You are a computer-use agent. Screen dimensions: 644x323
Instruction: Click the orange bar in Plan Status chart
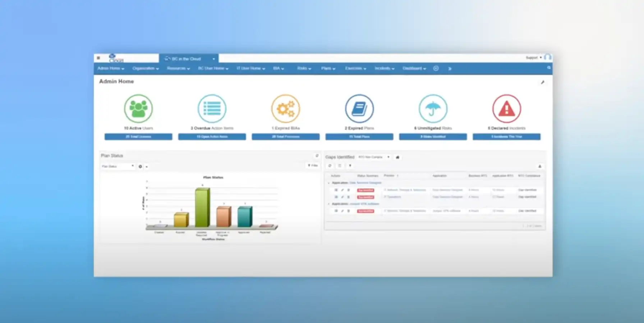[223, 217]
